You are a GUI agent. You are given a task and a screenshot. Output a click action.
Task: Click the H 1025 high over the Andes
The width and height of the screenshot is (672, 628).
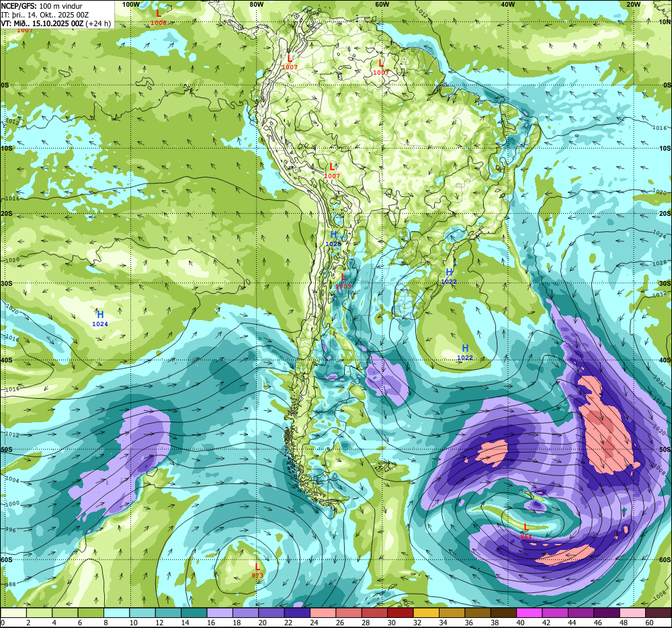point(333,239)
